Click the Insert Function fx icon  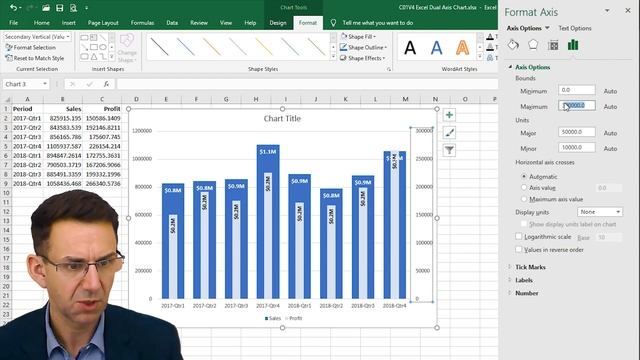point(106,84)
